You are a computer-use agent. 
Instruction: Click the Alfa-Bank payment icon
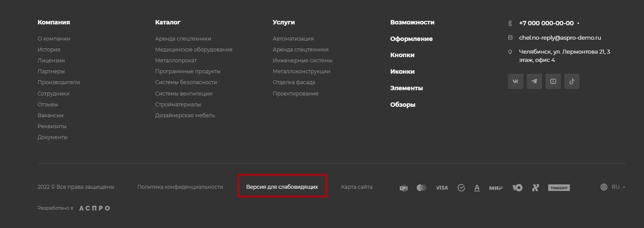(477, 187)
